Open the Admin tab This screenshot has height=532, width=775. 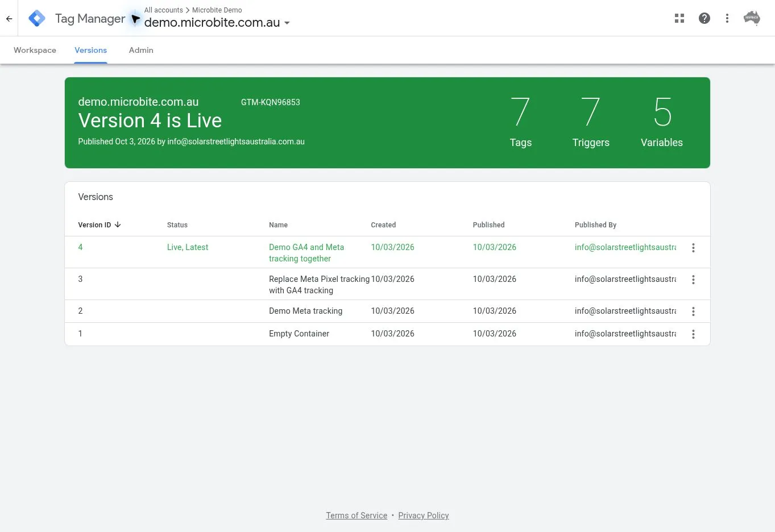[x=141, y=50]
